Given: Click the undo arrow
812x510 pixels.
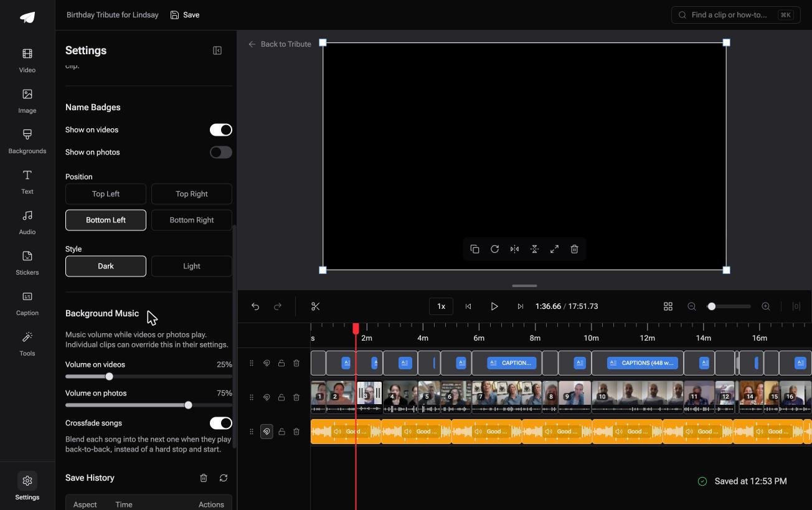Looking at the screenshot, I should (255, 306).
